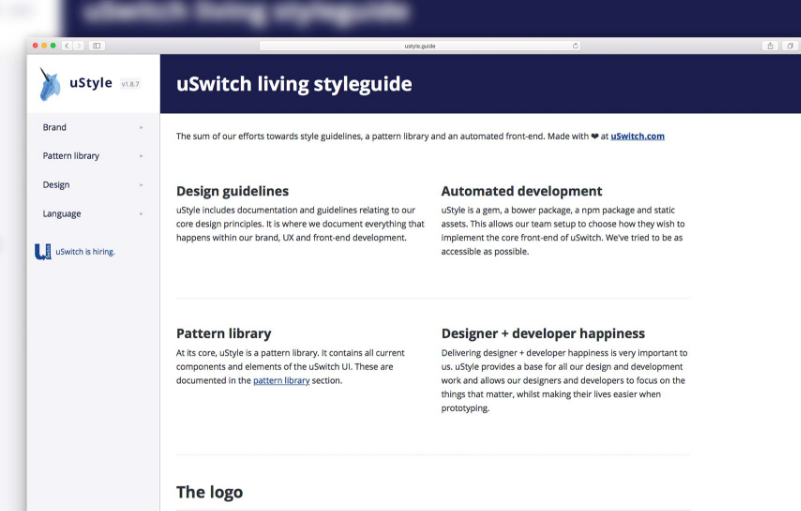This screenshot has width=801, height=511.
Task: Open the Safari share button
Action: (x=770, y=46)
